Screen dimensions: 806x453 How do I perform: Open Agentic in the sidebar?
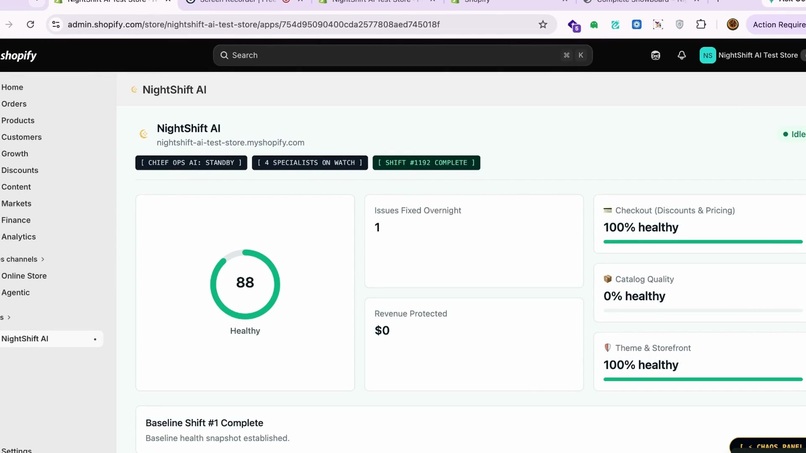pyautogui.click(x=15, y=293)
